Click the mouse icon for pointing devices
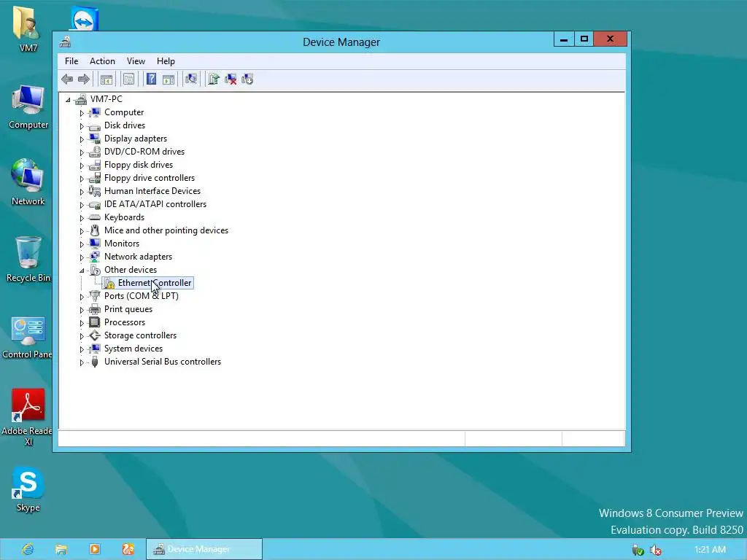Viewport: 747px width, 560px height. (95, 230)
